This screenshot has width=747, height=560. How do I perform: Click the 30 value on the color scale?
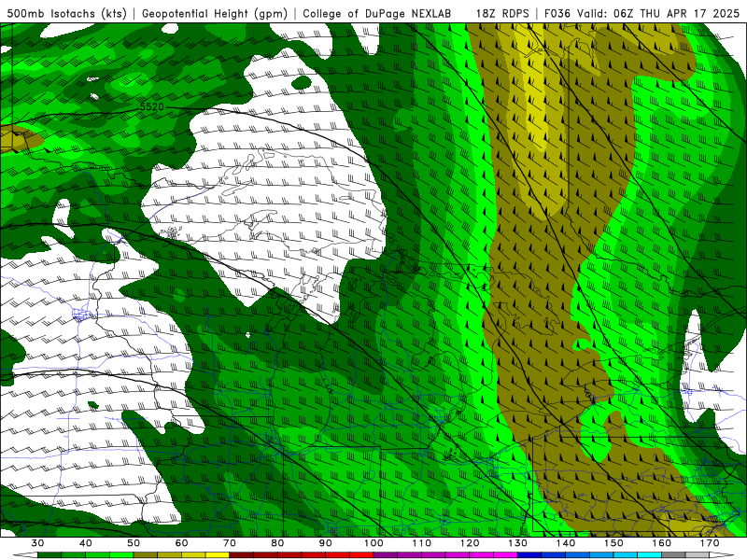pos(37,543)
